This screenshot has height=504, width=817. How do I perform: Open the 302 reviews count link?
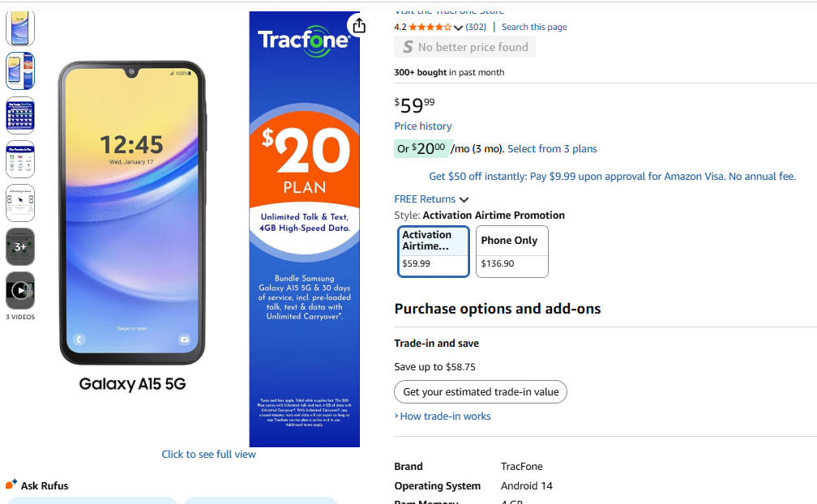pyautogui.click(x=476, y=28)
